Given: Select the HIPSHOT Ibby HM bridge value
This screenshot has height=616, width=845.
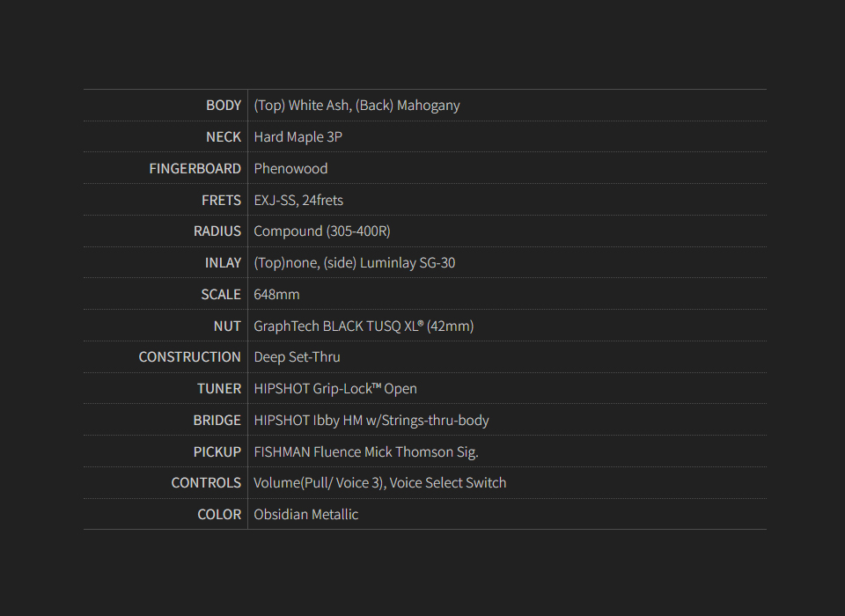Looking at the screenshot, I should [x=371, y=421].
